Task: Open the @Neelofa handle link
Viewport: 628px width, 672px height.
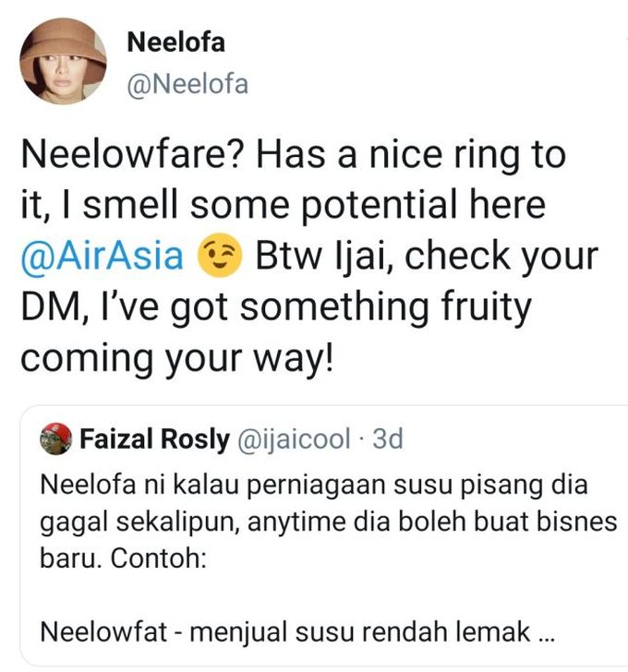Action: pos(186,85)
